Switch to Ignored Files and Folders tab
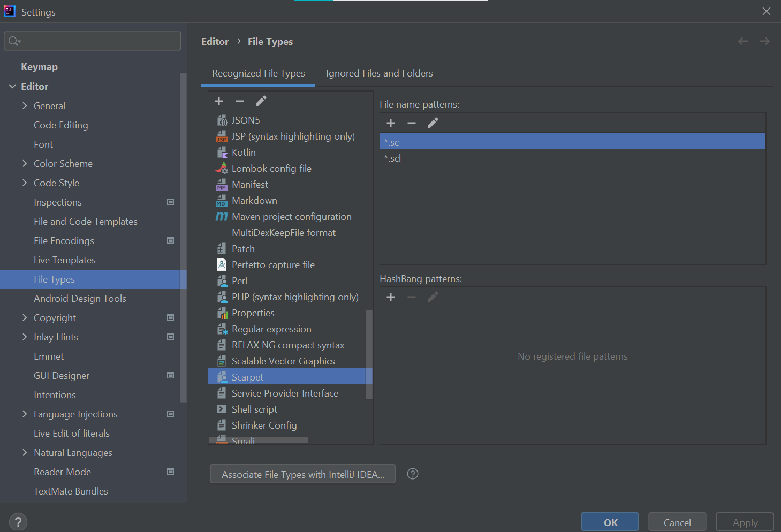 tap(380, 73)
